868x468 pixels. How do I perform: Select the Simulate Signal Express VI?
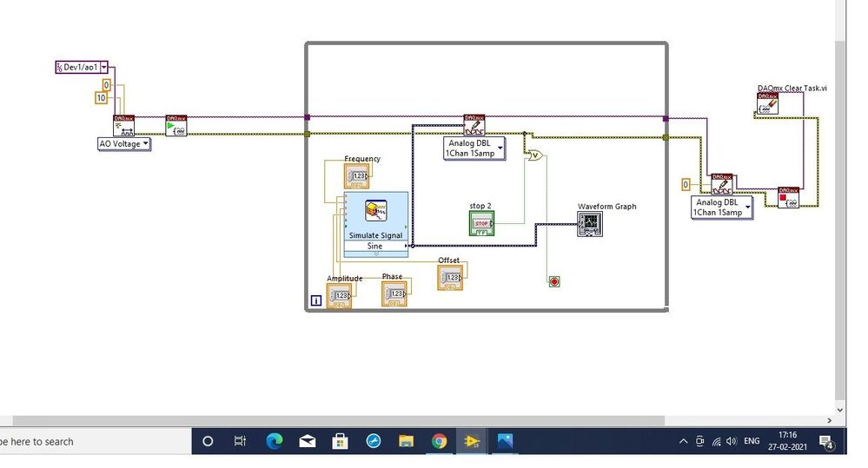coord(375,215)
